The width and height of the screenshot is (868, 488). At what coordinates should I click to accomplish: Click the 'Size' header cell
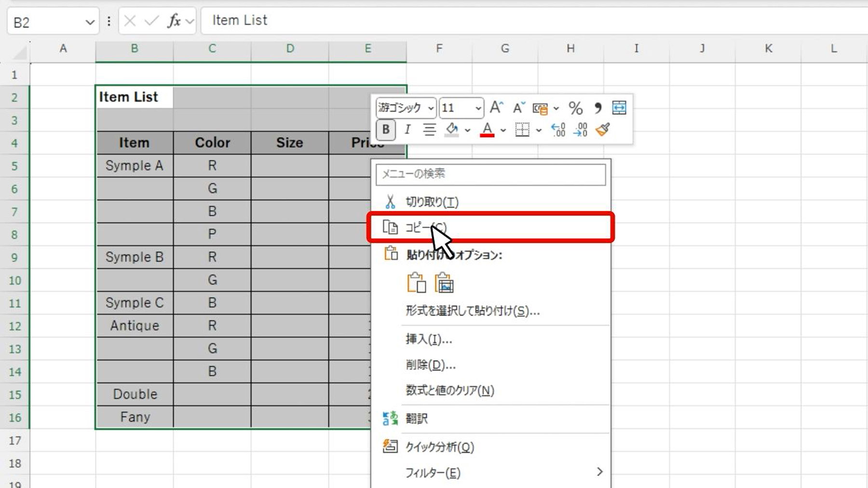pyautogui.click(x=290, y=143)
